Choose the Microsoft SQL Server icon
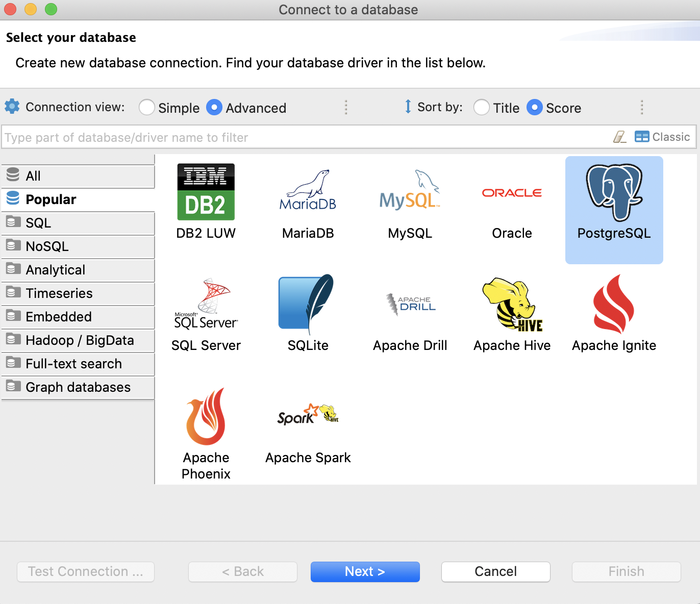 click(x=206, y=304)
